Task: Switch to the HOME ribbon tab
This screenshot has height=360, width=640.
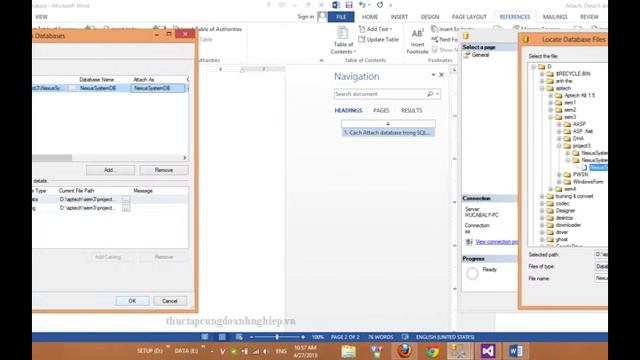Action: tap(370, 17)
